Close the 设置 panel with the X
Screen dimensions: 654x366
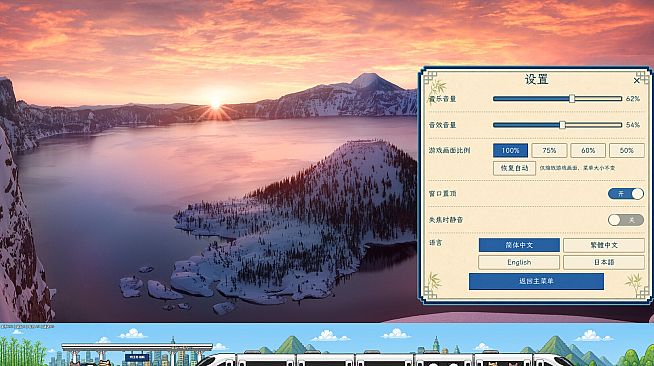coord(636,80)
